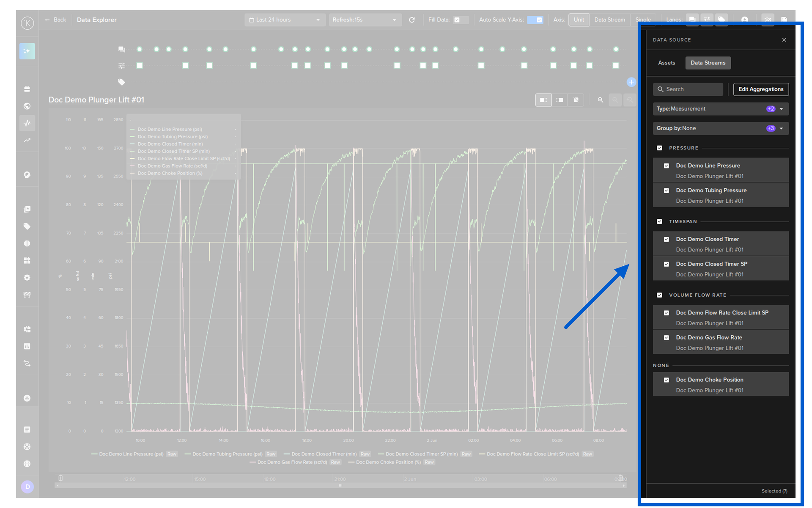The width and height of the screenshot is (812, 508).
Task: Click the comments lane icon above chart
Action: [121, 50]
